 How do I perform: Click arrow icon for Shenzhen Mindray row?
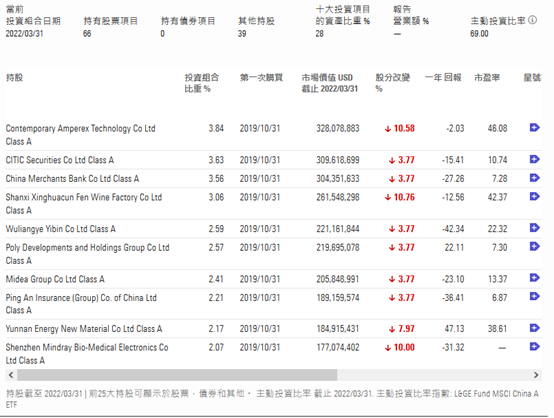pyautogui.click(x=535, y=347)
